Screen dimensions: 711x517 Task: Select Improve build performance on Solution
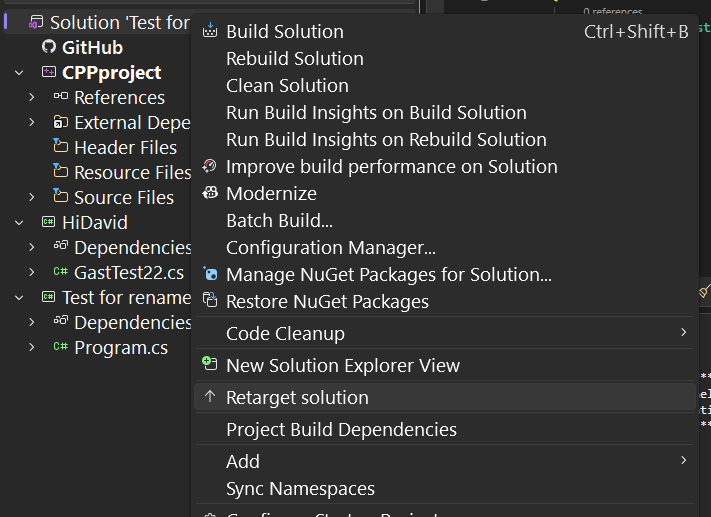pos(444,166)
